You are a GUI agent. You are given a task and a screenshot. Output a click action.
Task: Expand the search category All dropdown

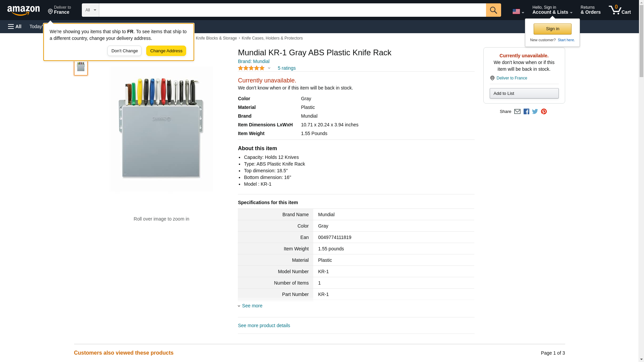pos(90,10)
